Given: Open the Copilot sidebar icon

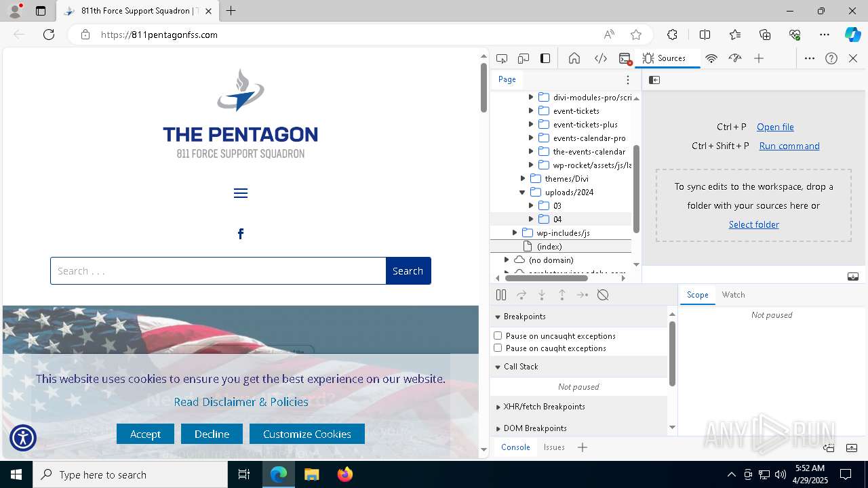Looking at the screenshot, I should coord(852,35).
